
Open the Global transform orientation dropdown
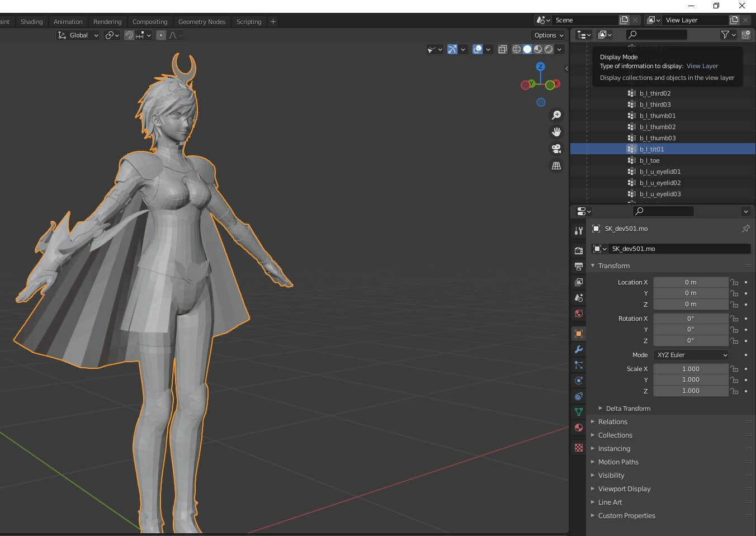pos(78,35)
